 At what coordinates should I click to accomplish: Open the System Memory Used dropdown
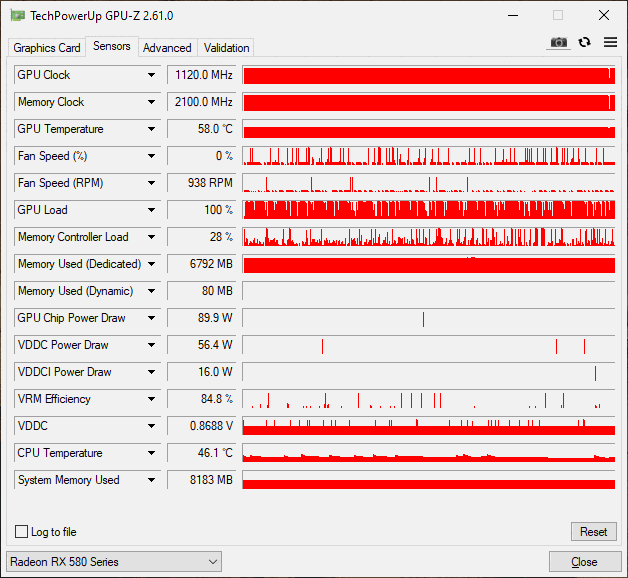point(151,480)
